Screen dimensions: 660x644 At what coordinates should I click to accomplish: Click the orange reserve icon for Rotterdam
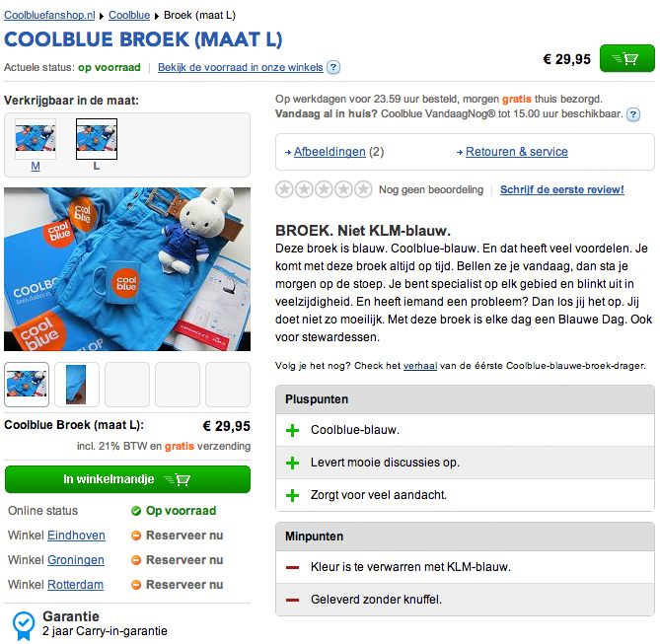[136, 585]
